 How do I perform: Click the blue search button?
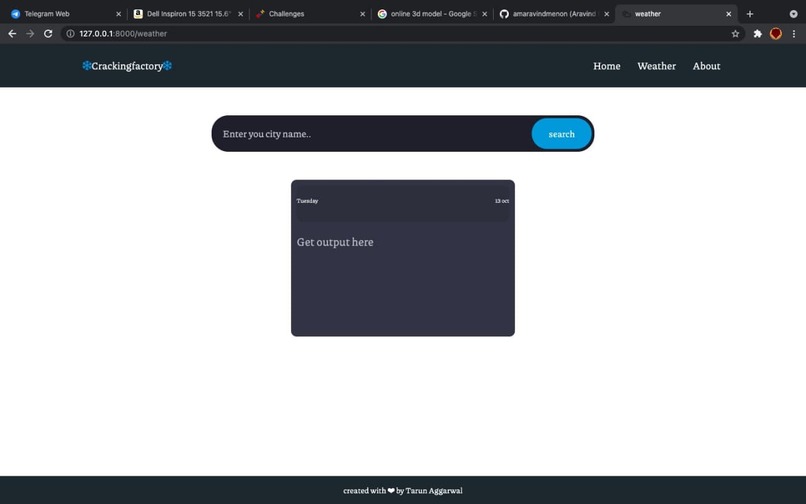561,134
